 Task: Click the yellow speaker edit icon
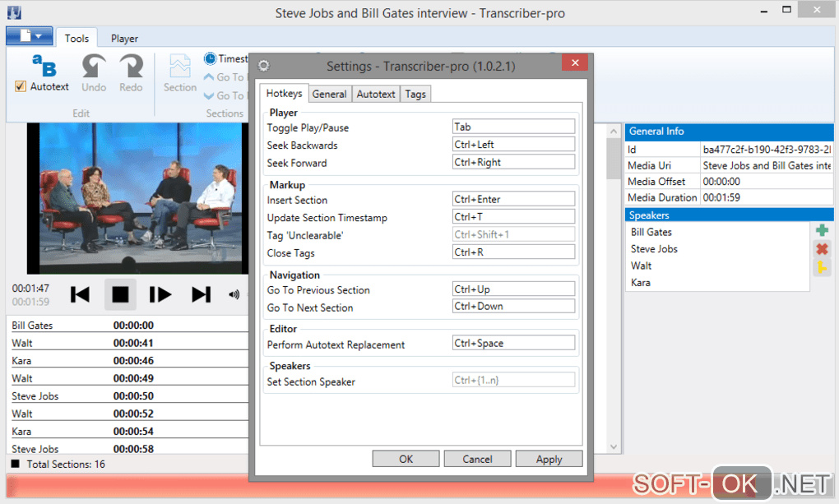(x=823, y=267)
